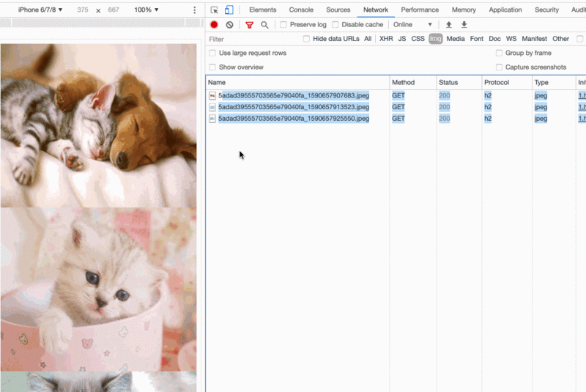Open the Performance tab
This screenshot has width=586, height=392.
pos(420,10)
